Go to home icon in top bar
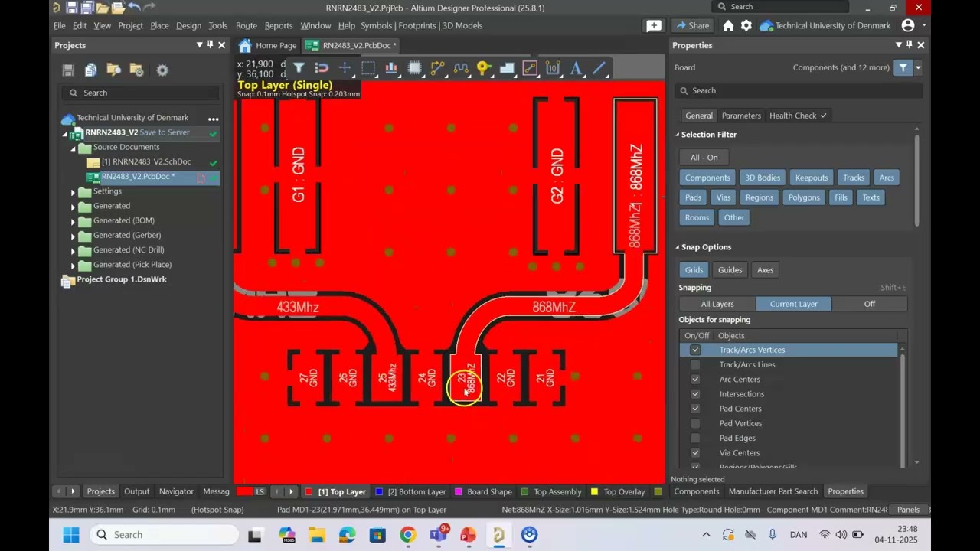 tap(728, 25)
